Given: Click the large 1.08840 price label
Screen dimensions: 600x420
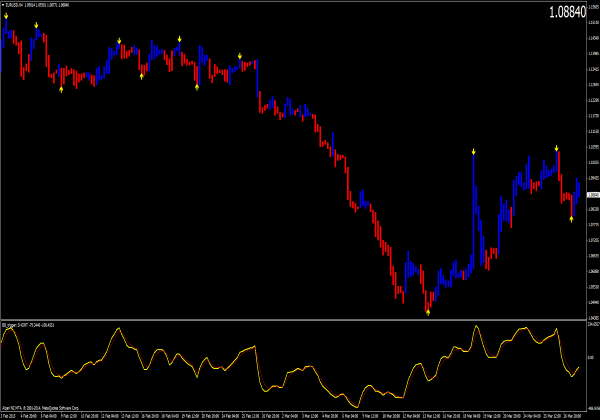Looking at the screenshot, I should click(566, 13).
